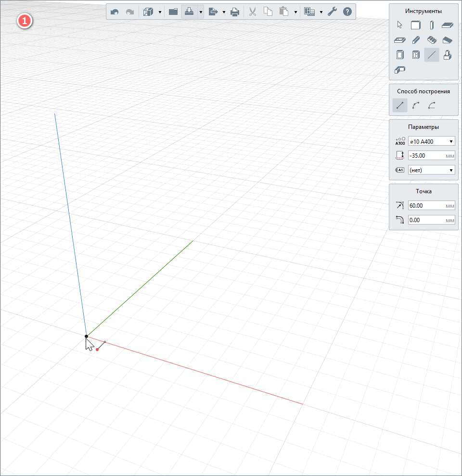Click the 60.00 mm point field
Image resolution: width=462 pixels, height=476 pixels.
[x=432, y=205]
